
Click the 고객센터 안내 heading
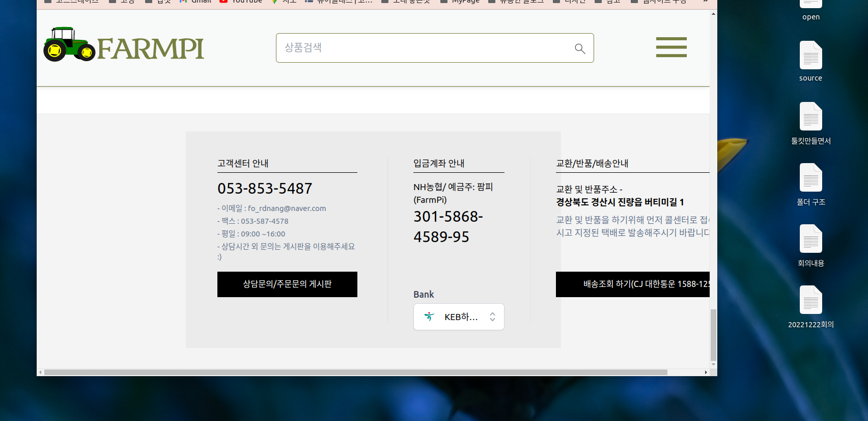coord(243,163)
